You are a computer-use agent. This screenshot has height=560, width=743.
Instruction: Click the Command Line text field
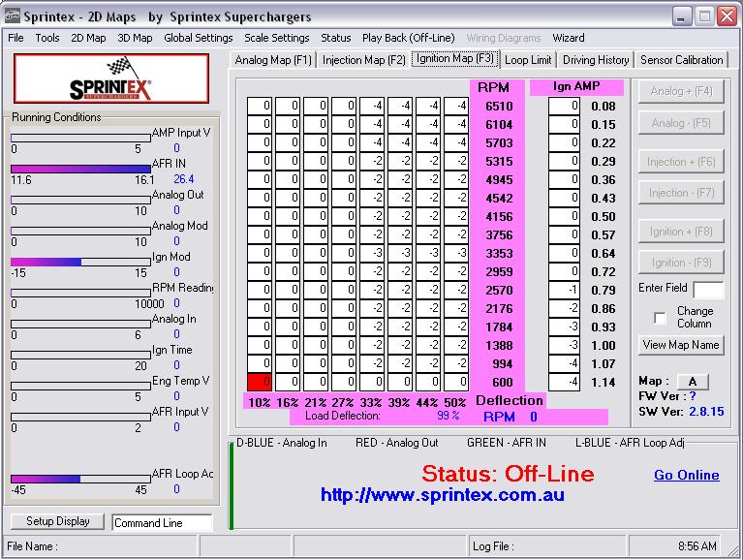coord(161,523)
